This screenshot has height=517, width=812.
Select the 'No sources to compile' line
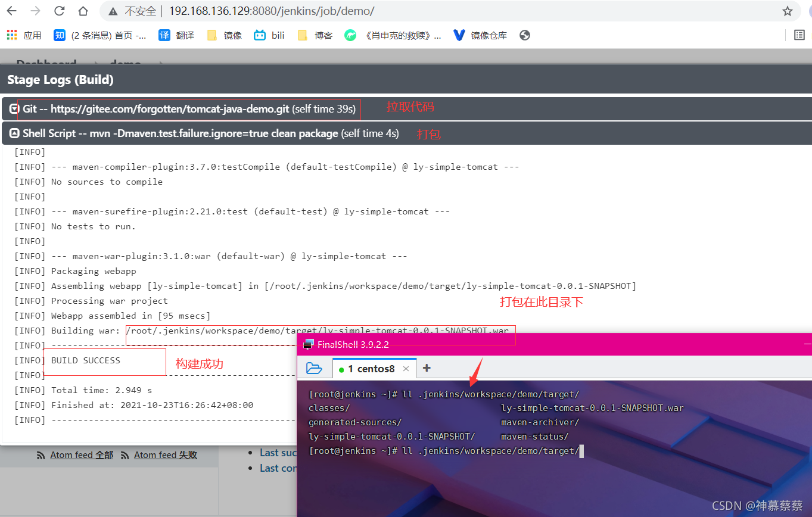click(88, 182)
